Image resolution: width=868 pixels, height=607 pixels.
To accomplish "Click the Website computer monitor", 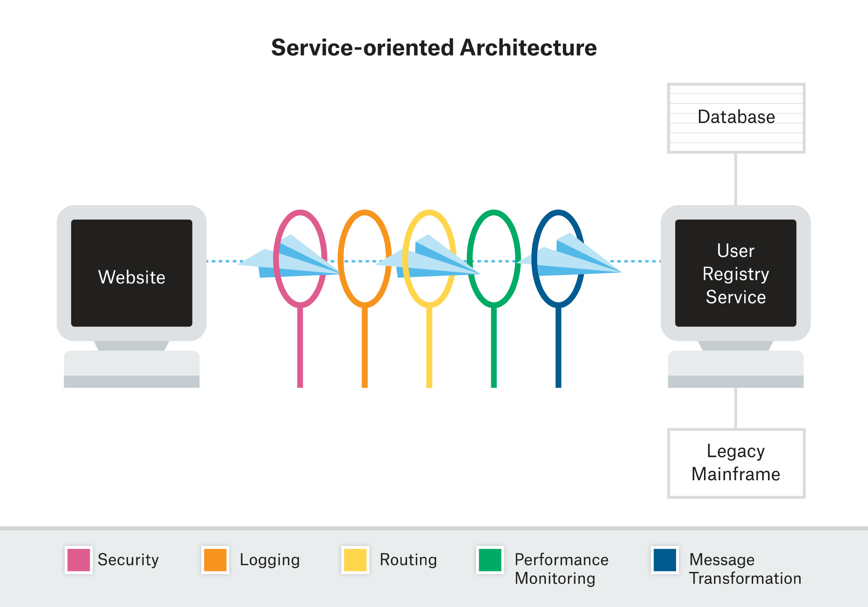I will tap(131, 273).
